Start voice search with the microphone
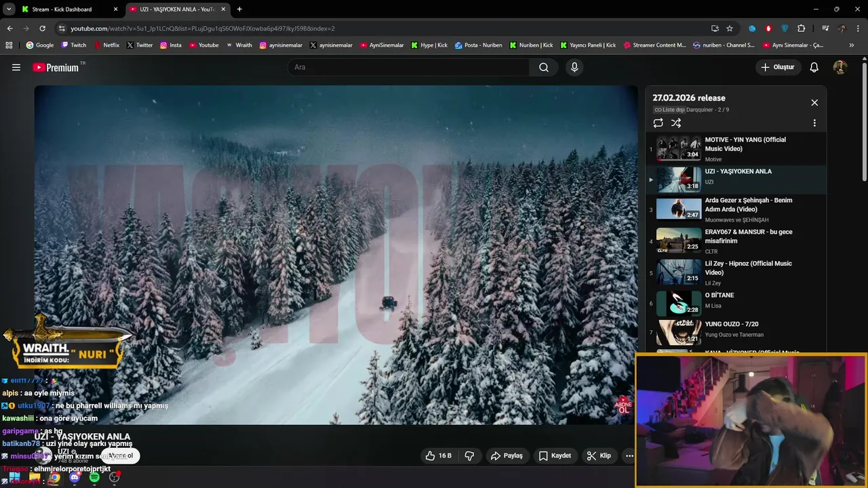This screenshot has height=488, width=868. (574, 67)
